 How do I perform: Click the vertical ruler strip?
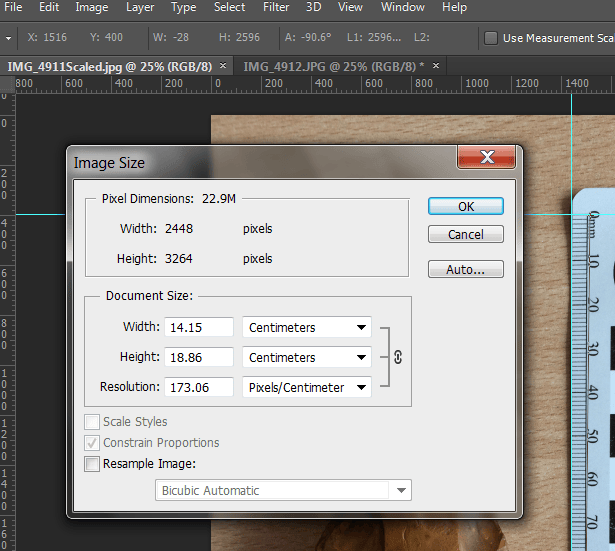pyautogui.click(x=7, y=322)
